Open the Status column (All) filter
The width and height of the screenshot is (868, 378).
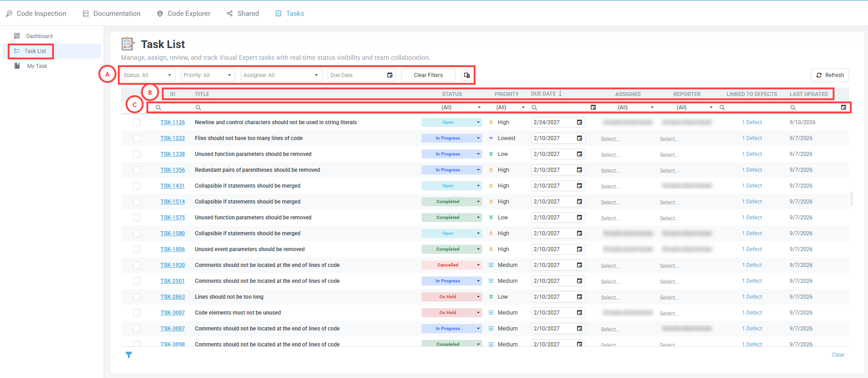click(461, 107)
